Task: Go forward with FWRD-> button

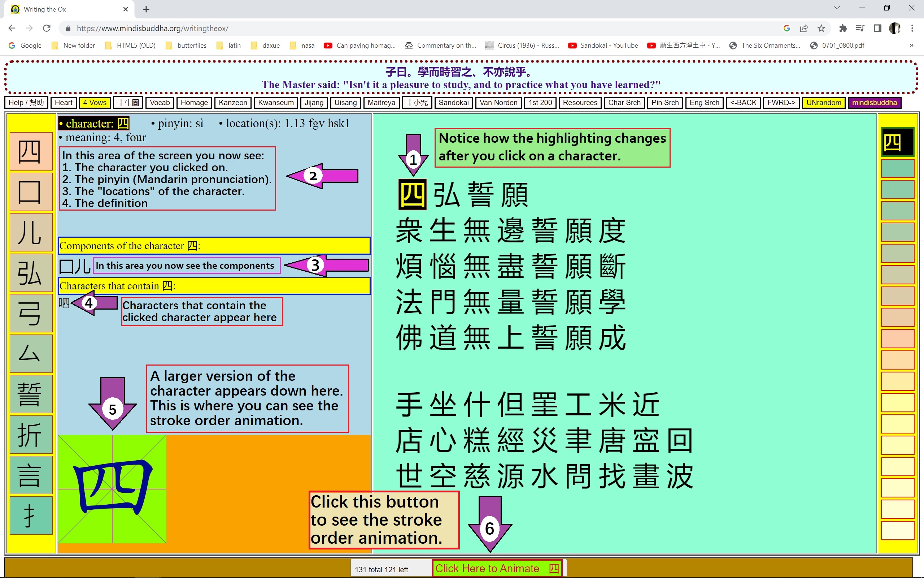Action: pos(781,103)
